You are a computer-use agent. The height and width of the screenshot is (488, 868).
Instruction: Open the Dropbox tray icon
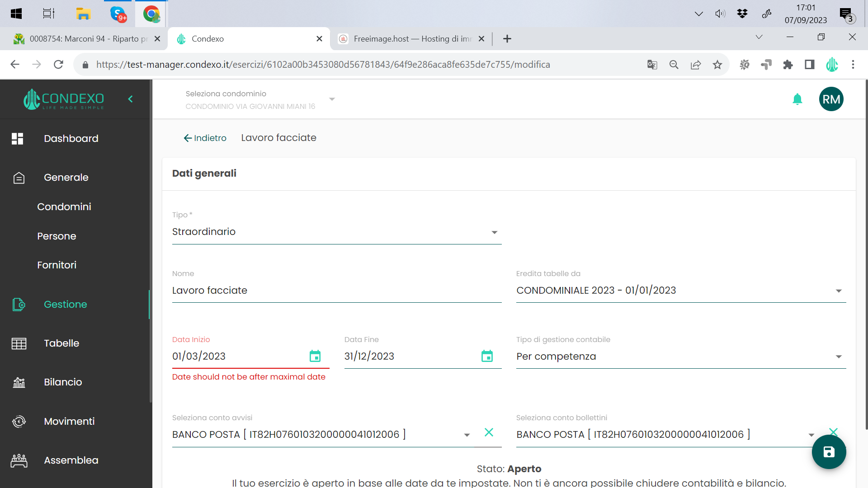coord(742,14)
